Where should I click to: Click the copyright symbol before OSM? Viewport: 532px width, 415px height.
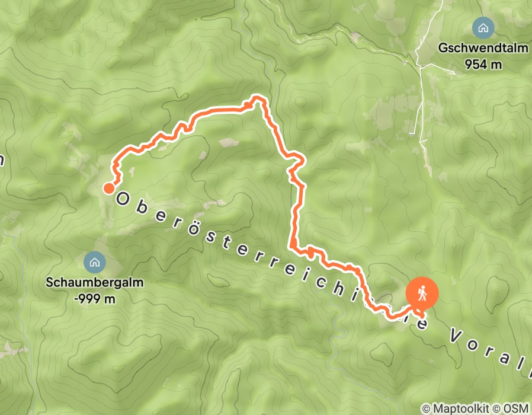(x=497, y=408)
